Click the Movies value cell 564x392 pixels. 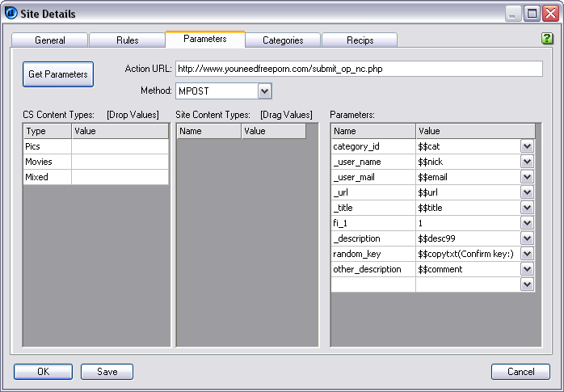pos(120,162)
